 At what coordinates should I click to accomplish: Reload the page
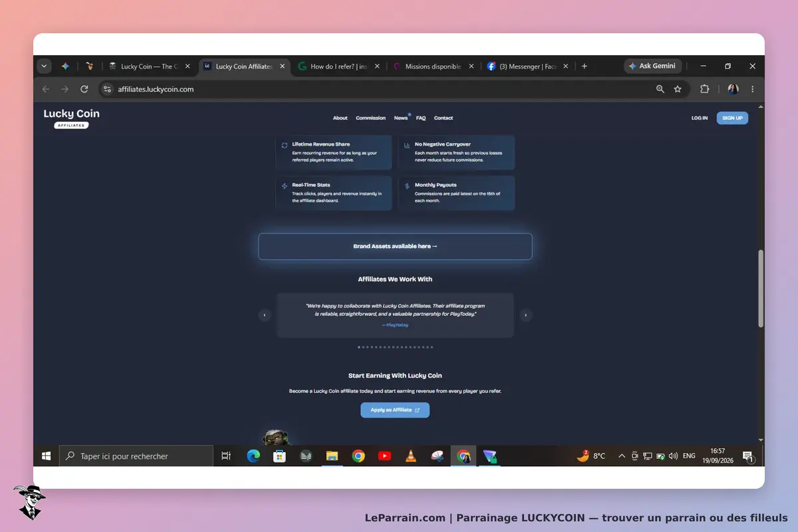point(84,89)
